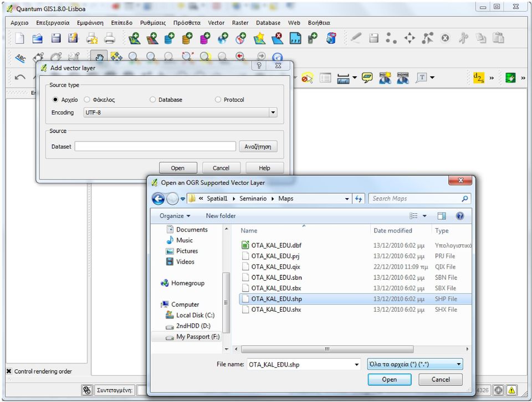Click the Save Project As icon
The image size is (532, 402).
pos(73,38)
